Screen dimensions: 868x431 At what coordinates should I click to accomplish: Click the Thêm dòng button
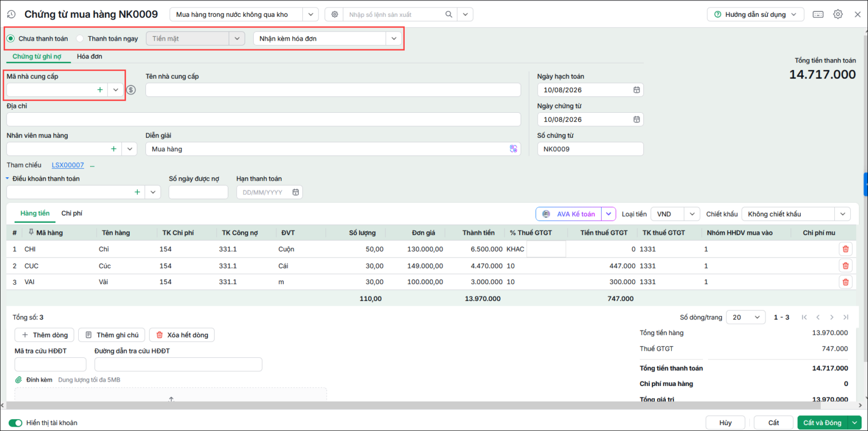pyautogui.click(x=45, y=335)
